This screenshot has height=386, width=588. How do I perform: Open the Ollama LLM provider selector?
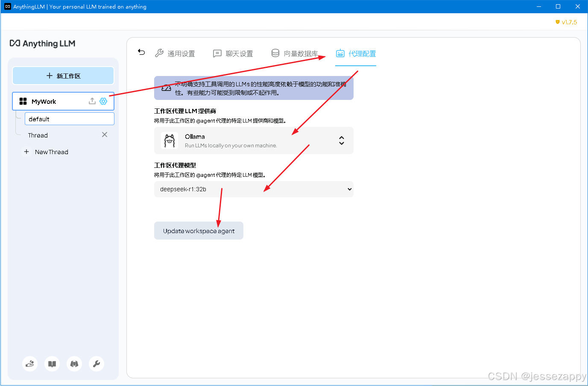coord(254,140)
